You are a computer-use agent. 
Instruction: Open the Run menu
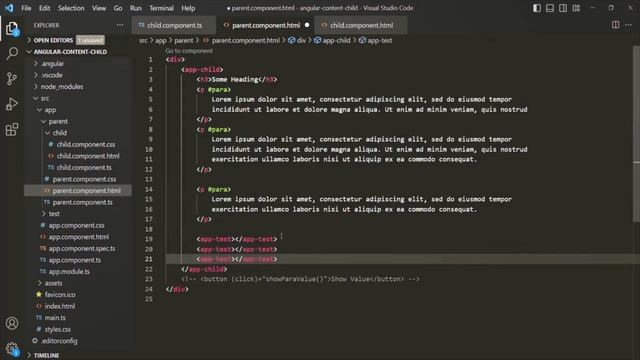click(x=136, y=8)
